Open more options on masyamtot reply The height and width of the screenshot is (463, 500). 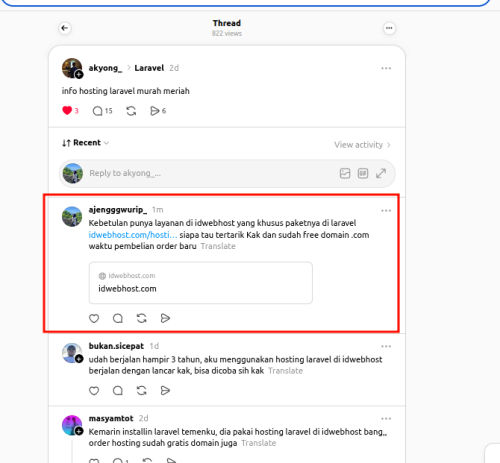pyautogui.click(x=386, y=419)
